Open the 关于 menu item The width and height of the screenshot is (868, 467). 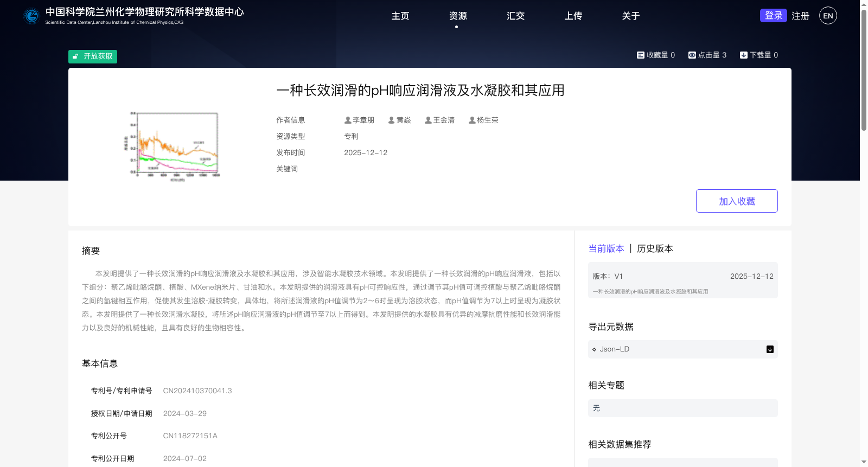coord(630,16)
